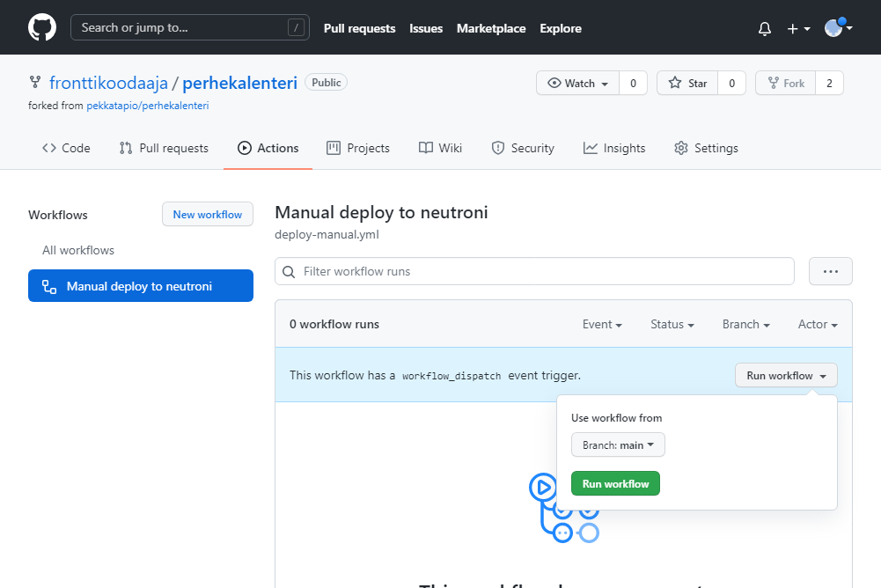Click the Filter workflow runs field

[534, 271]
